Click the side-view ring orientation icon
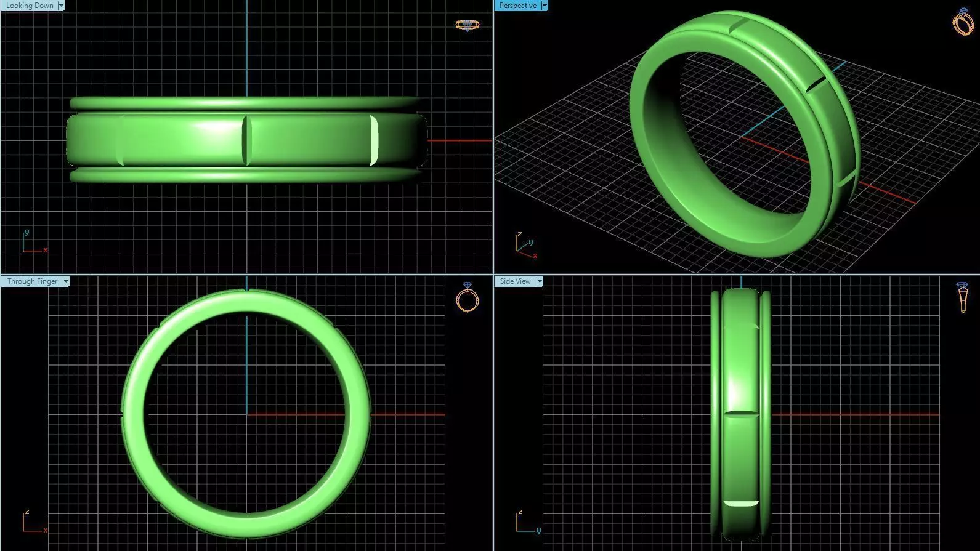The width and height of the screenshot is (980, 551). pyautogui.click(x=962, y=297)
